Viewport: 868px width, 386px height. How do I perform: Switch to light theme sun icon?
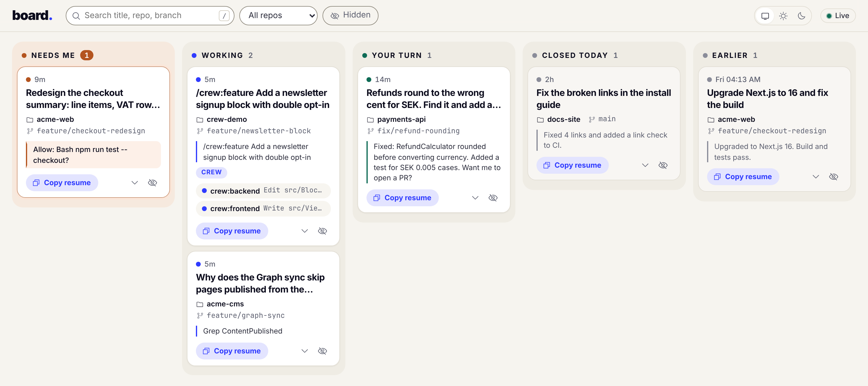point(783,16)
